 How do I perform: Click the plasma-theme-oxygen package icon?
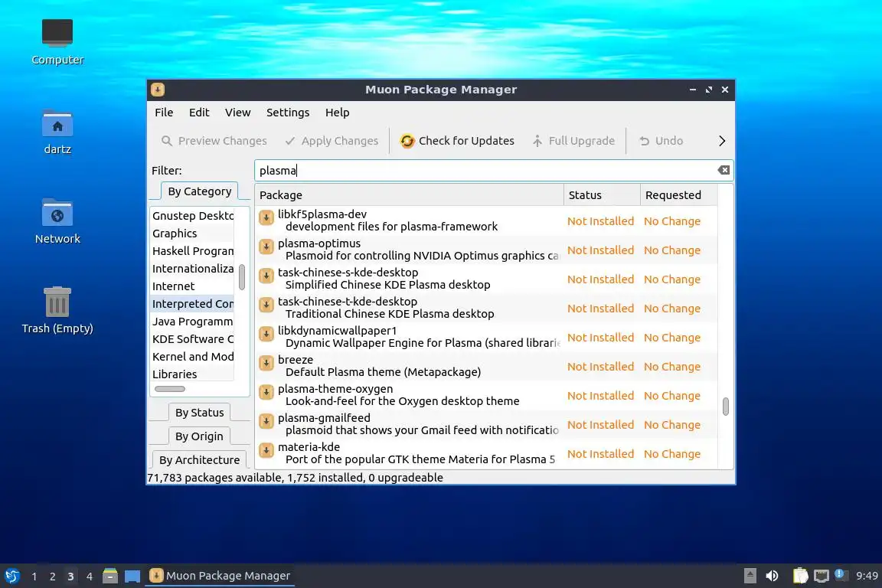(266, 392)
